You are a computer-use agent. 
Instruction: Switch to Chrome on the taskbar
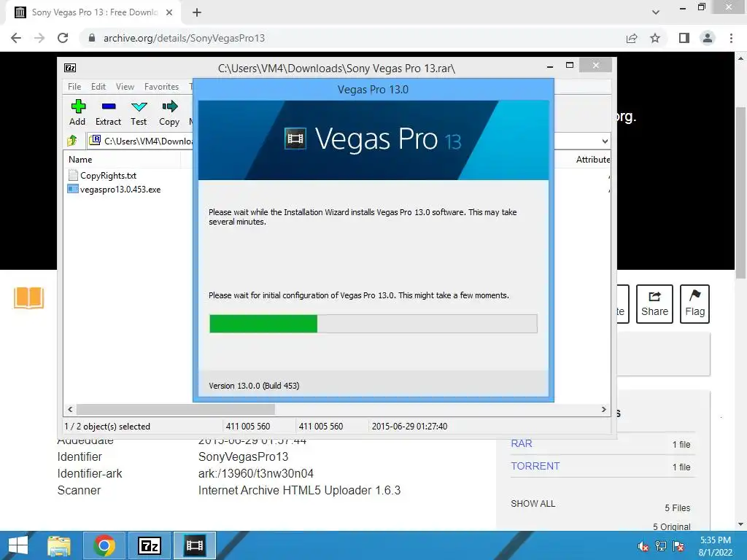point(104,545)
